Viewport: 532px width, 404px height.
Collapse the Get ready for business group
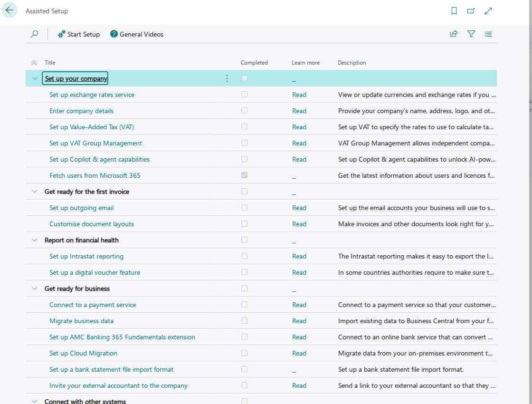(35, 289)
